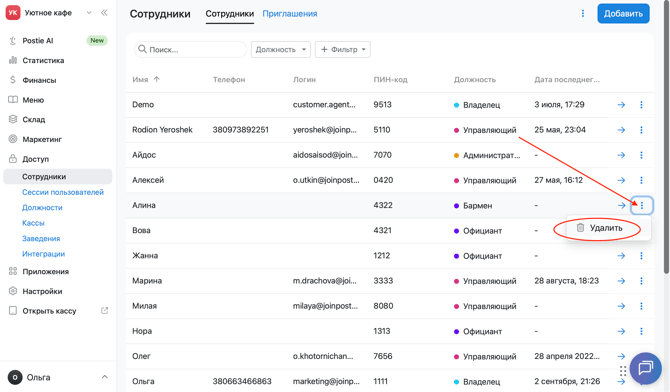Image resolution: width=670 pixels, height=392 pixels.
Task: Open Нора employee with arrow icon
Action: (621, 331)
